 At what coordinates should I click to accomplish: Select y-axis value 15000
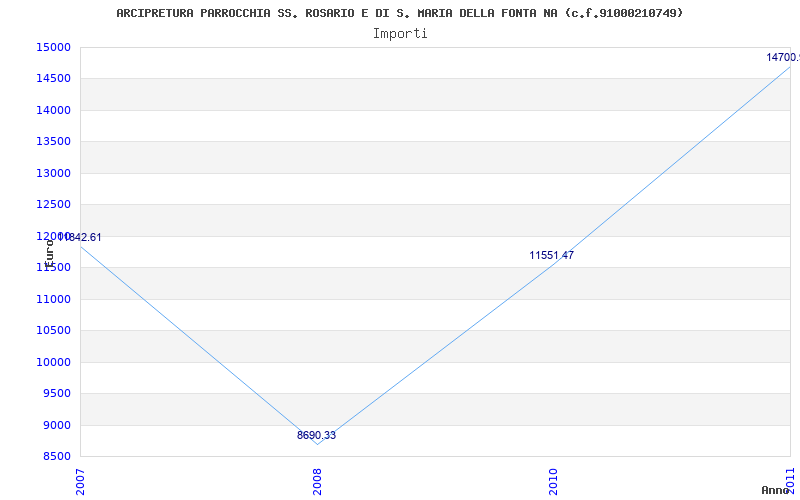(x=53, y=47)
